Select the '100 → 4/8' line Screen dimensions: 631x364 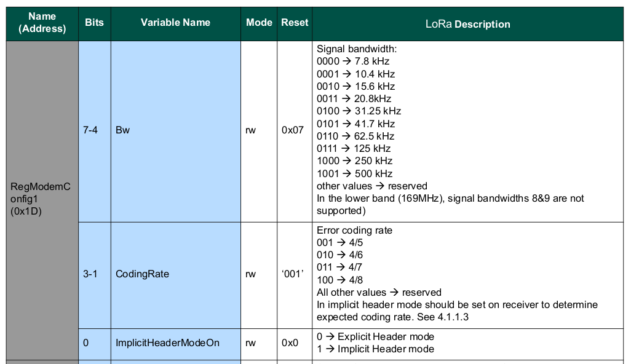point(339,280)
